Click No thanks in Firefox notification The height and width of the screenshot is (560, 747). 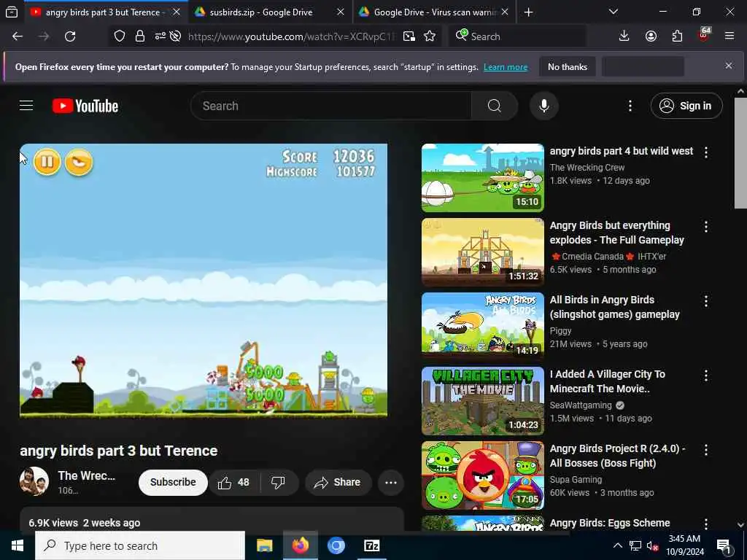tap(568, 66)
